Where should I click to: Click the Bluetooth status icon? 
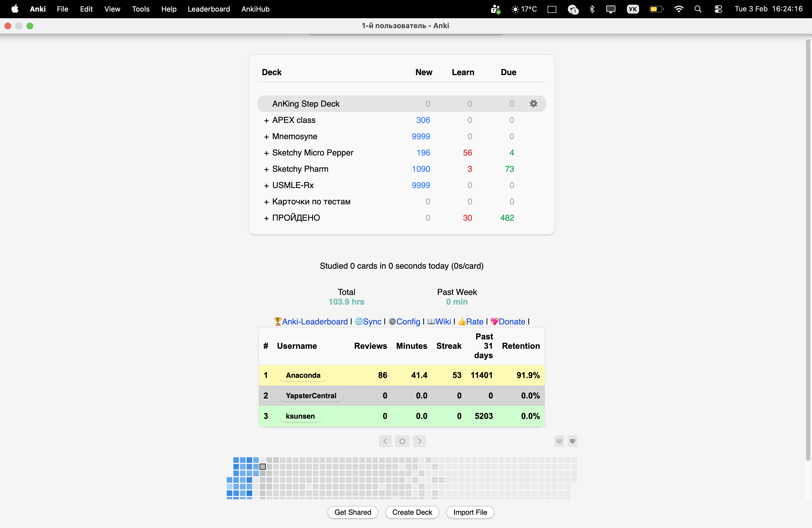[x=592, y=9]
